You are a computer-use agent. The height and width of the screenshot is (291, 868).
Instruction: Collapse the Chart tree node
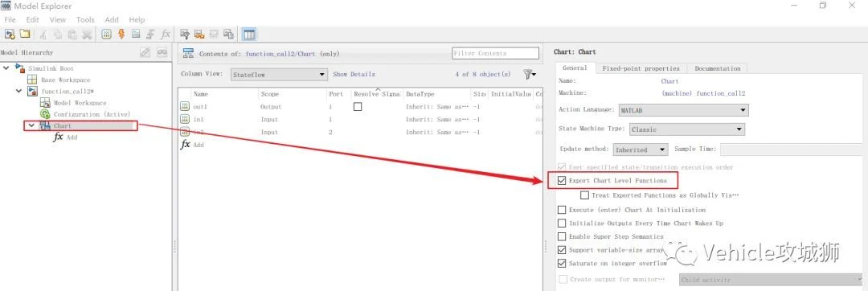(31, 125)
